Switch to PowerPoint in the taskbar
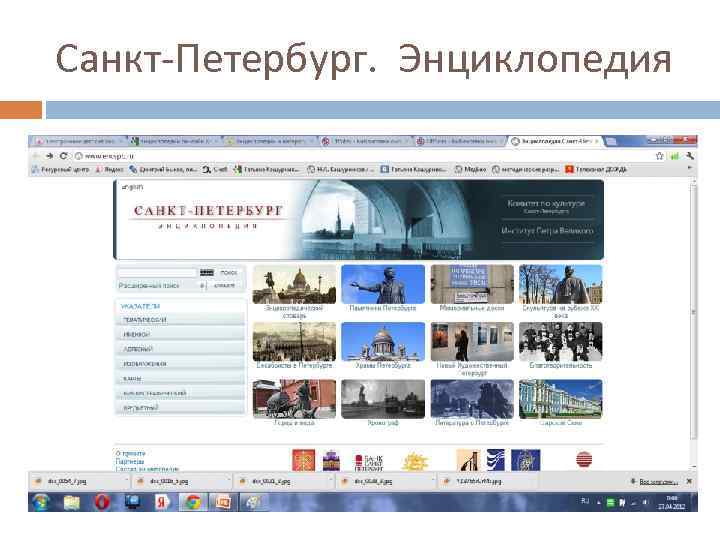The width and height of the screenshot is (720, 540). 223,502
